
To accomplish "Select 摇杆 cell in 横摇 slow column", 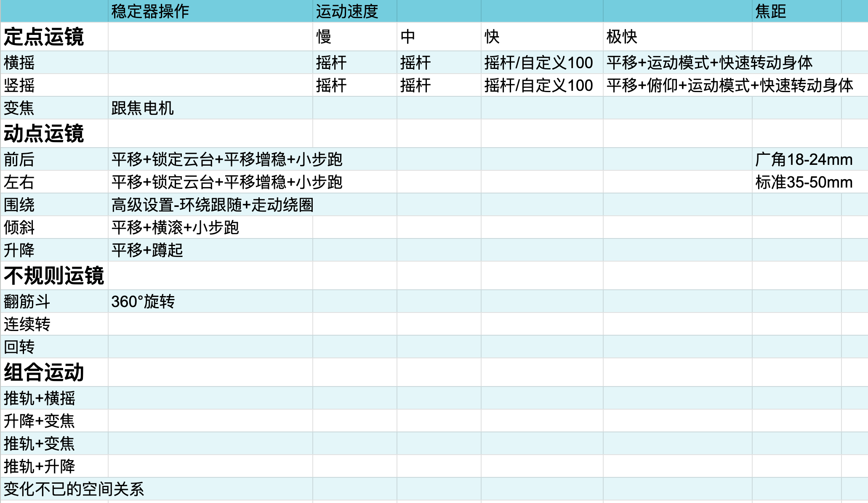I will pyautogui.click(x=354, y=63).
